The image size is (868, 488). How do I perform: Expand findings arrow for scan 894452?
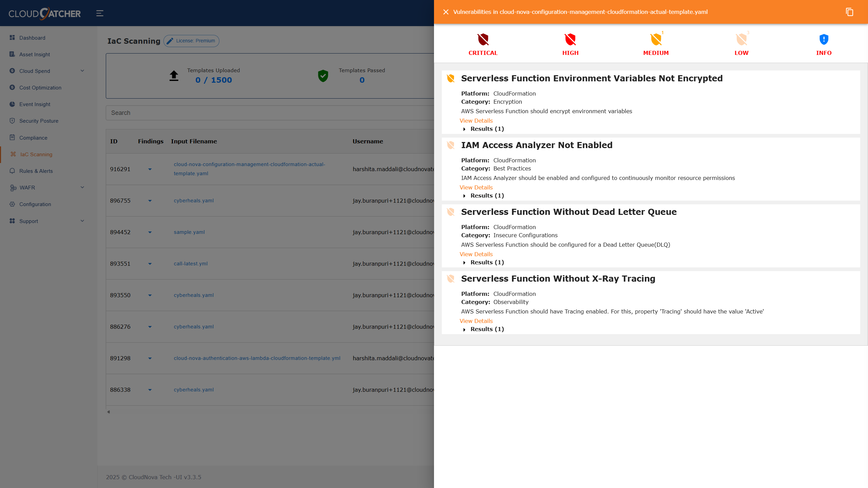(150, 232)
